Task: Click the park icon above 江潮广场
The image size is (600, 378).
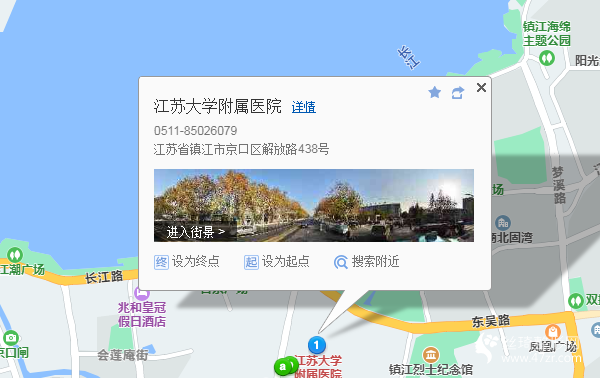Action: point(15,254)
